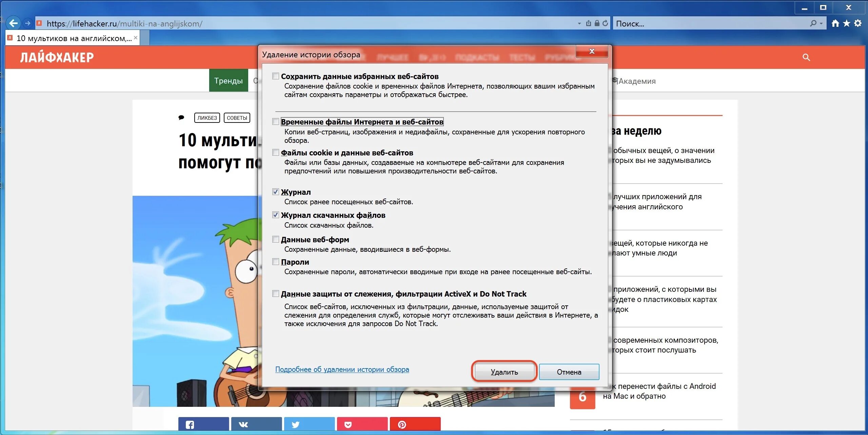Image resolution: width=868 pixels, height=435 pixels.
Task: Click the article cartoon image
Action: click(195, 301)
